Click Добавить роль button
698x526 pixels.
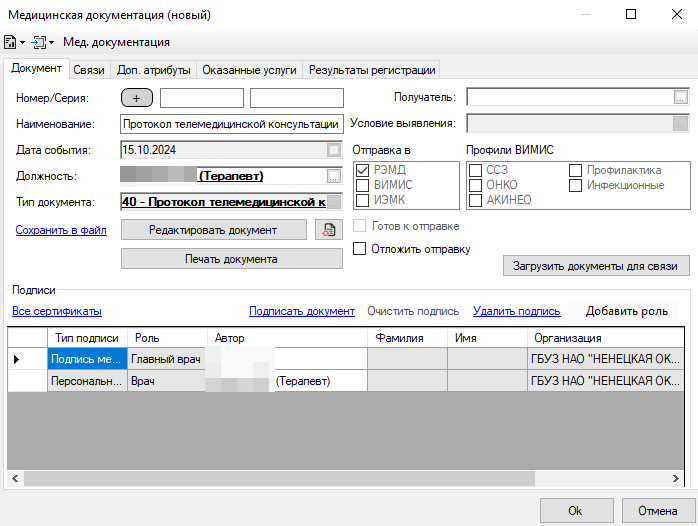click(x=626, y=311)
